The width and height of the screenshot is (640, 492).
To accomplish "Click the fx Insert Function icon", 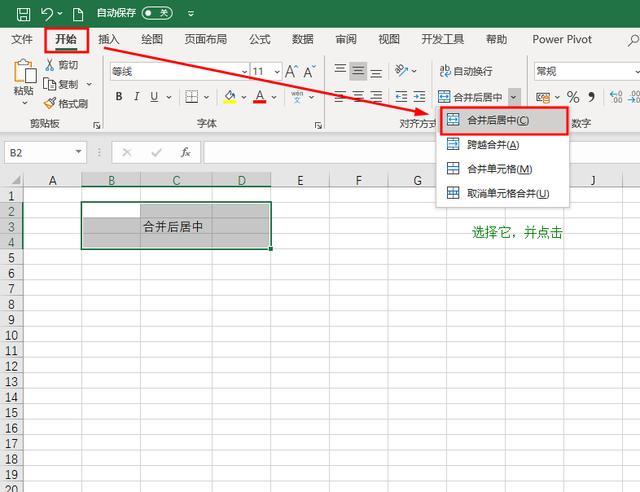I will [x=186, y=153].
